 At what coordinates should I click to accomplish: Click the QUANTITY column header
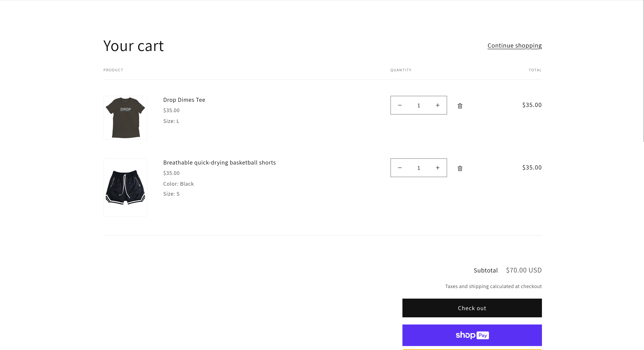click(x=401, y=70)
